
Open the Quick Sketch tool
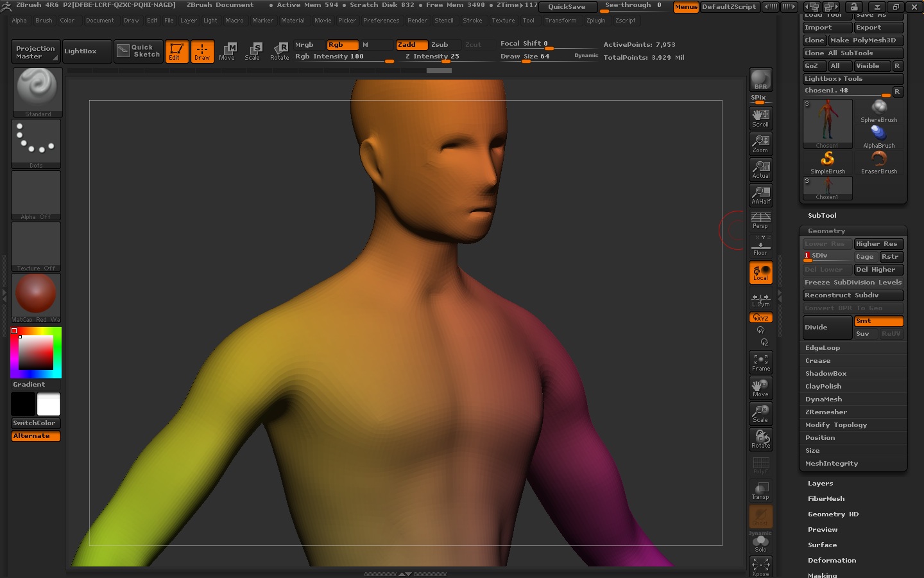point(139,51)
